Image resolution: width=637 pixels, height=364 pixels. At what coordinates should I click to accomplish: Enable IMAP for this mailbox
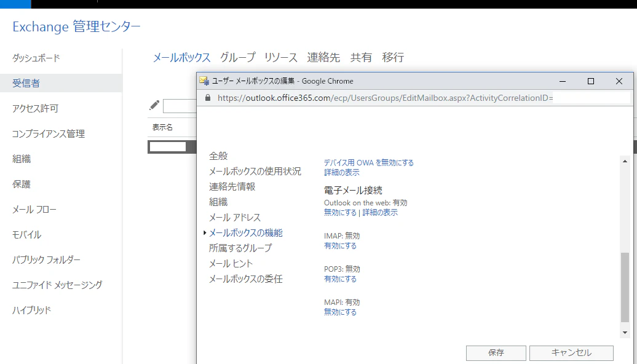[340, 245]
